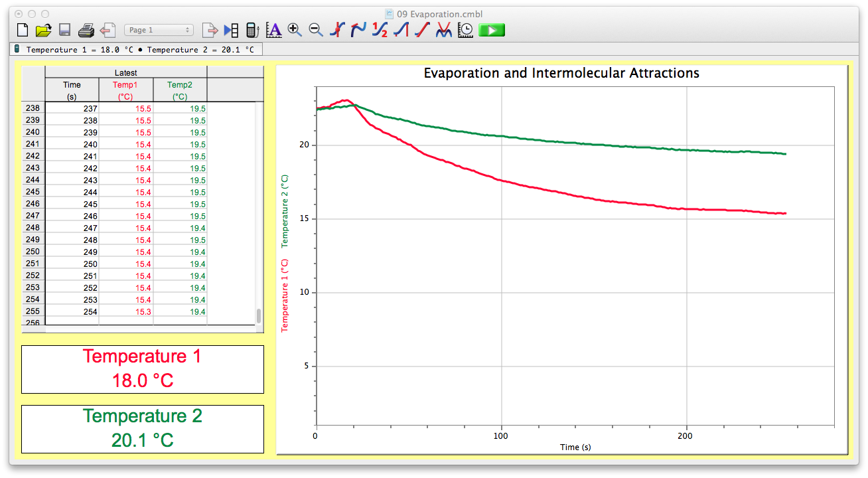The height and width of the screenshot is (478, 868).
Task: Select the Temperature 1 meter showing 18.0 °C
Action: coord(142,369)
